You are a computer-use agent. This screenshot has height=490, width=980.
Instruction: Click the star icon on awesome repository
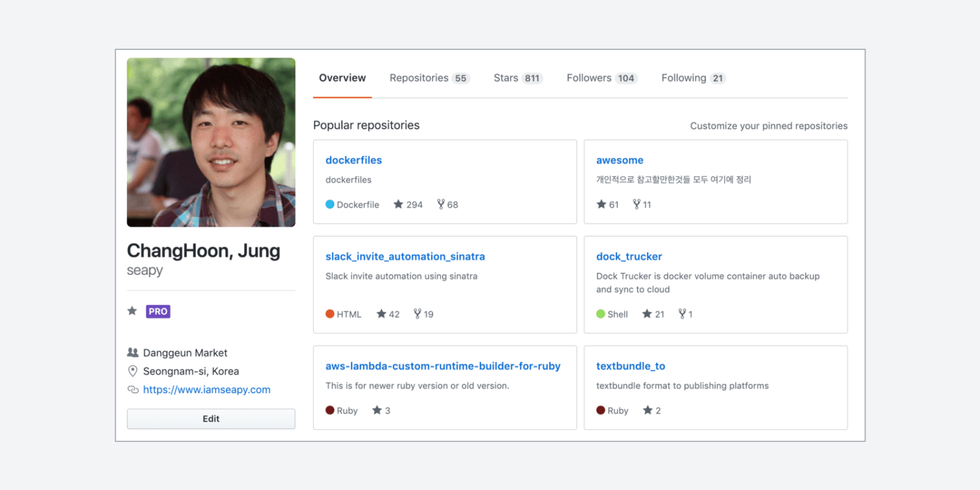pyautogui.click(x=601, y=204)
